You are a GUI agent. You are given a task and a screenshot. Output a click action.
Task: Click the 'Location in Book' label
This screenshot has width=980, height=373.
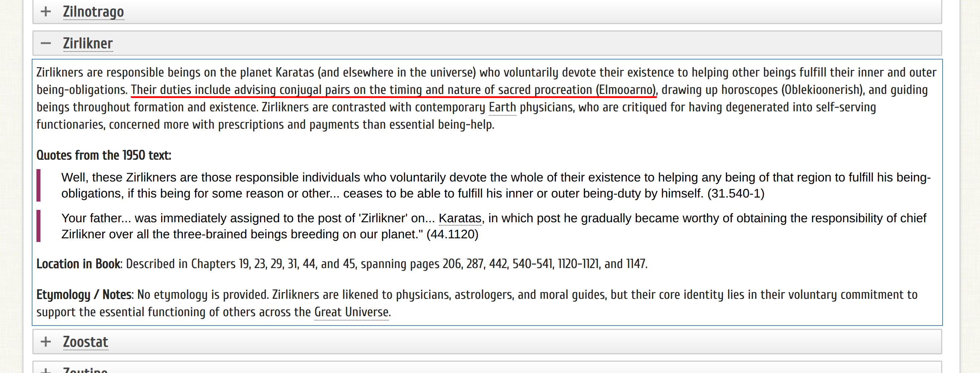click(x=78, y=264)
